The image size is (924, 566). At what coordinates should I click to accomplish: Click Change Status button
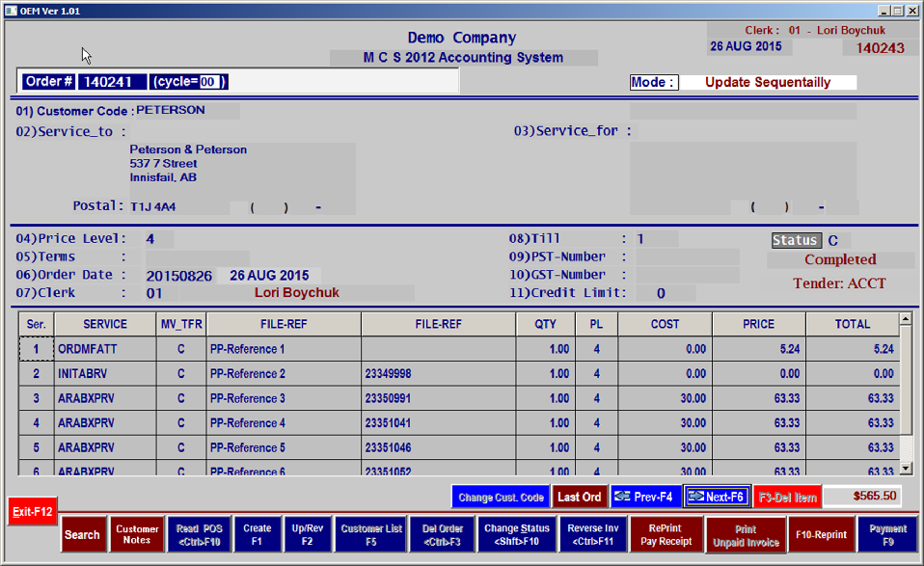pyautogui.click(x=517, y=535)
